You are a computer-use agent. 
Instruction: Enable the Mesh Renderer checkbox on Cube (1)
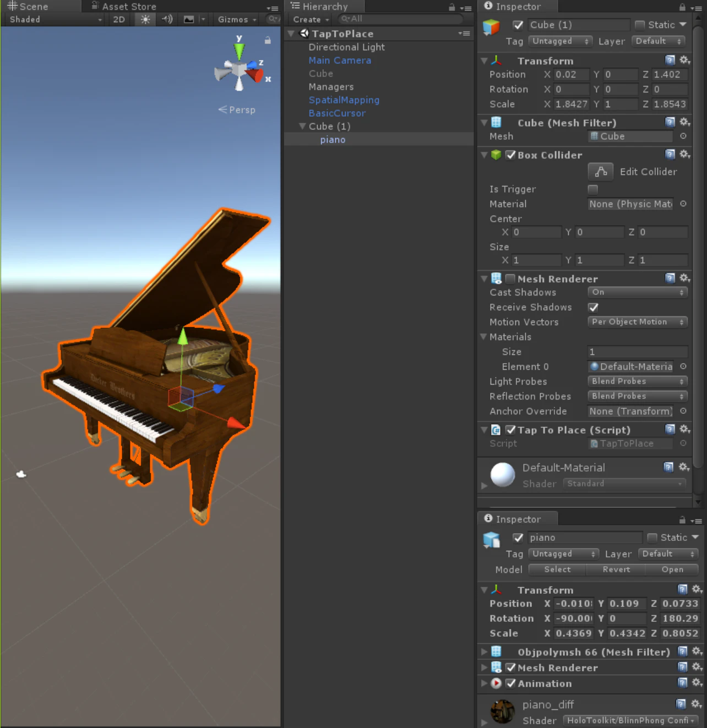click(510, 278)
